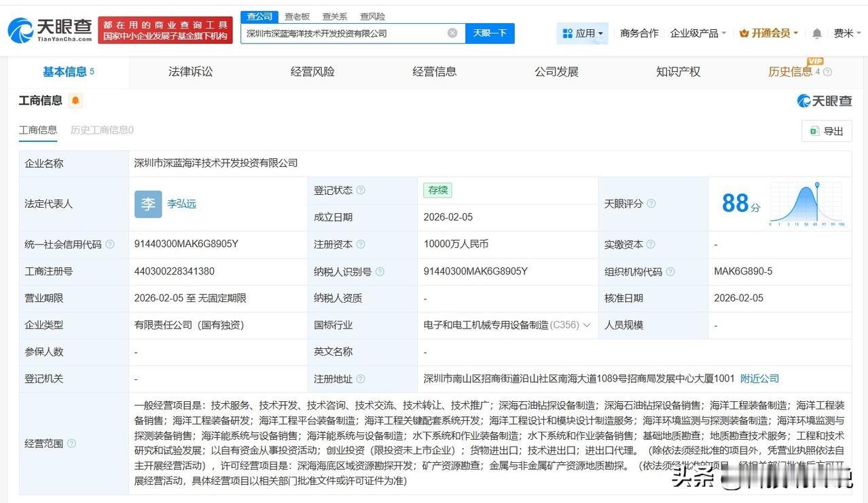Open legal representative 李弘远 profile link

pos(181,204)
